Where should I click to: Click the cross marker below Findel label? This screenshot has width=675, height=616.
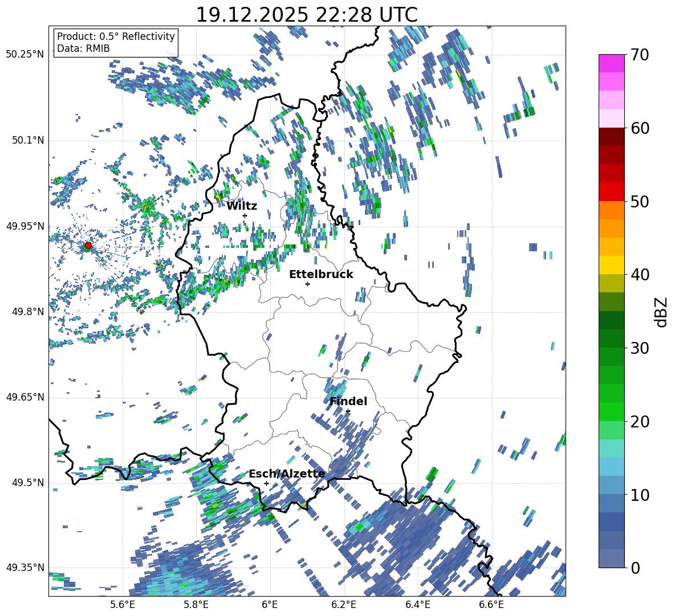pyautogui.click(x=348, y=411)
